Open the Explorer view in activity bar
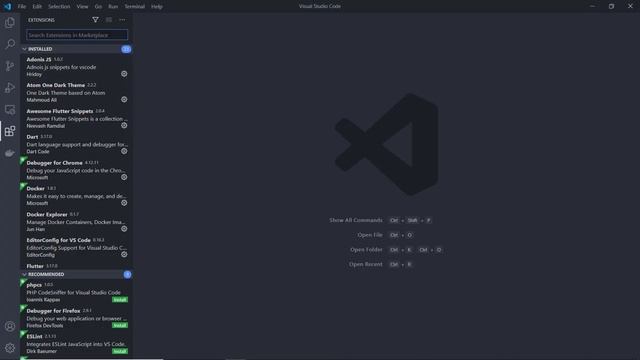The image size is (640, 360). coord(10,22)
